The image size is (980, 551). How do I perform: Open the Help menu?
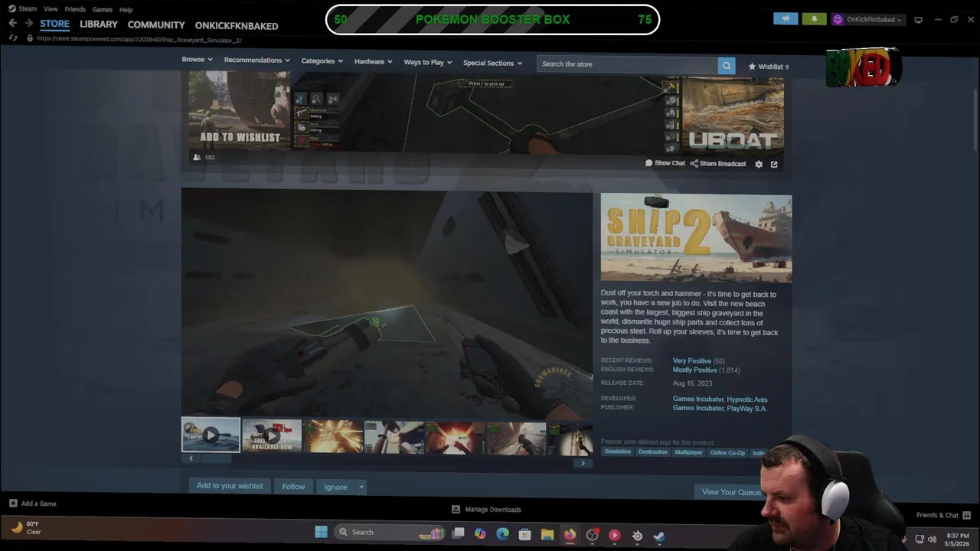[126, 9]
